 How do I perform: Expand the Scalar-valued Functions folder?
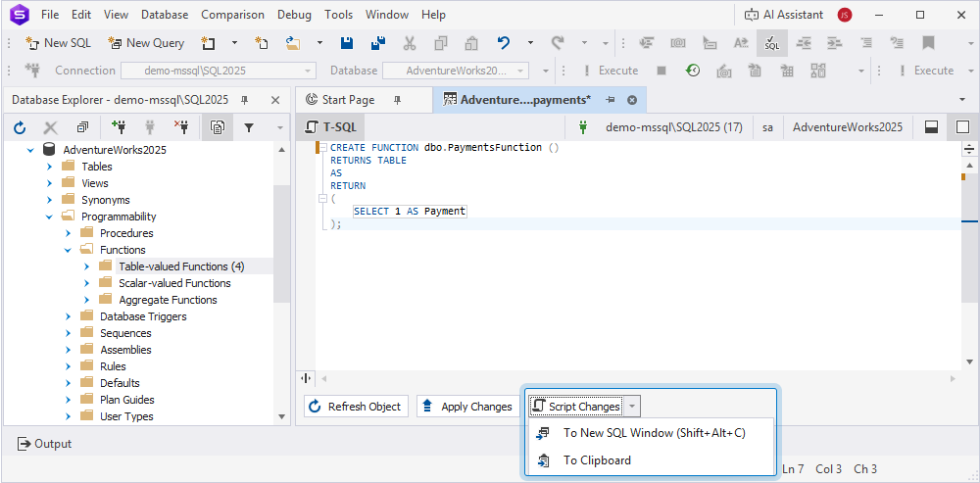(87, 283)
